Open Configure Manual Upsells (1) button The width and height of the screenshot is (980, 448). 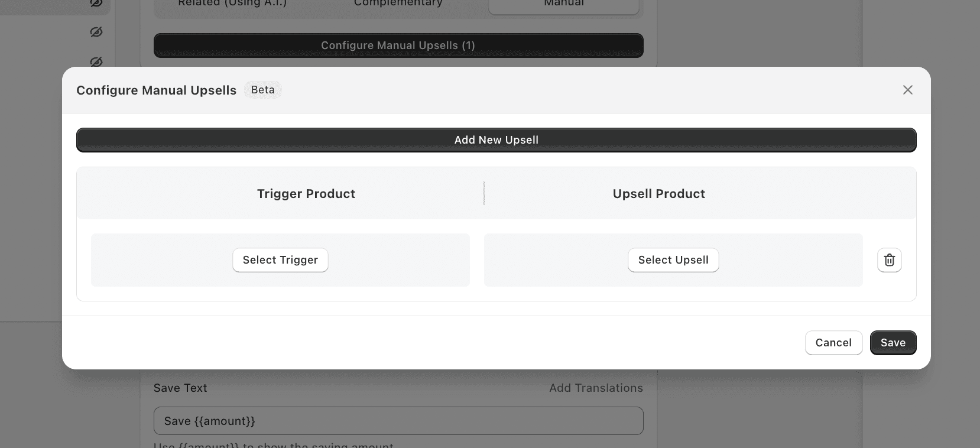398,46
